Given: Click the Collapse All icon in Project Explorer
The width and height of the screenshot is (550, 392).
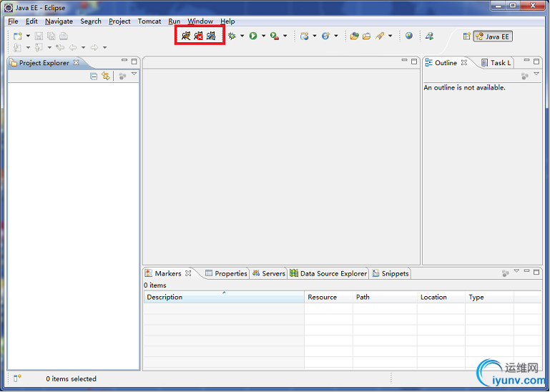Looking at the screenshot, I should point(94,76).
